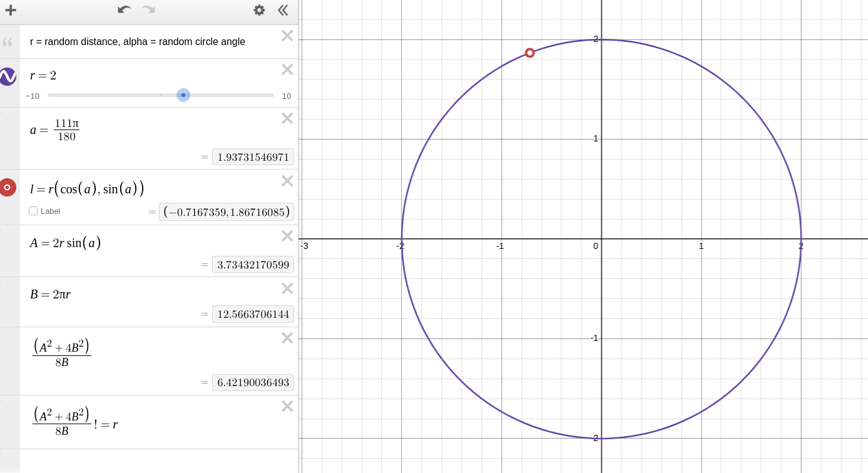Click the plus icon to add item

click(x=11, y=10)
